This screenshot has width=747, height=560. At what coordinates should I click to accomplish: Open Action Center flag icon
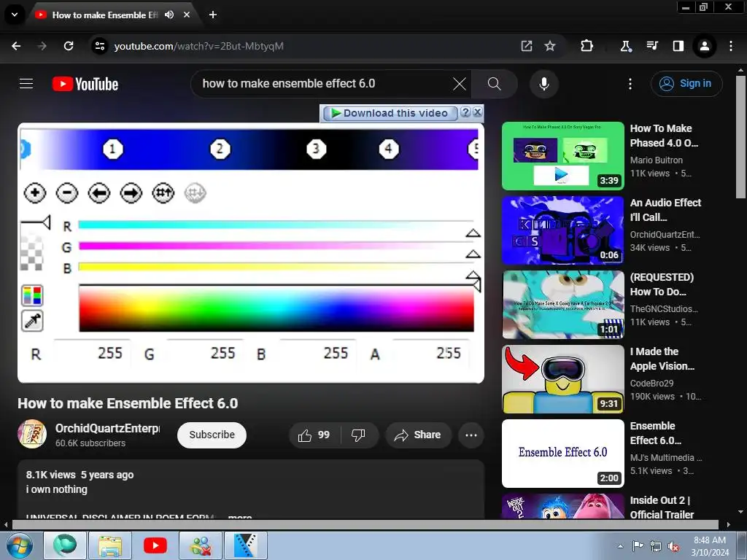(x=638, y=546)
